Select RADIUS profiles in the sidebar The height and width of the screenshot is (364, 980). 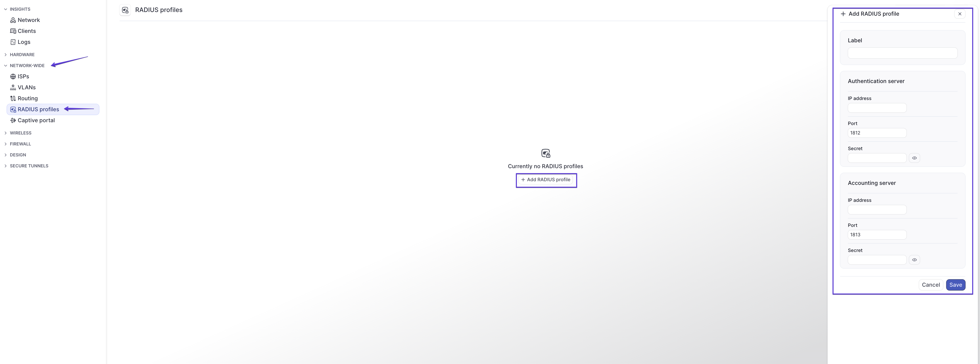tap(53, 110)
